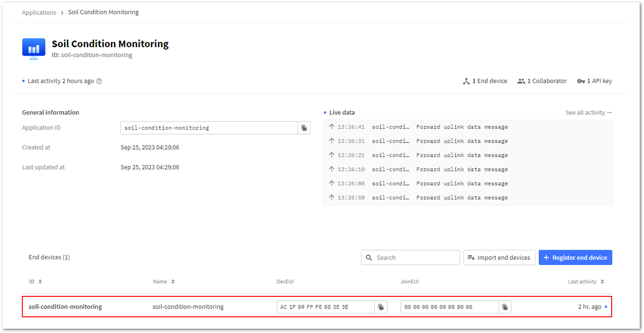Focus the end devices Search field

[x=410, y=257]
